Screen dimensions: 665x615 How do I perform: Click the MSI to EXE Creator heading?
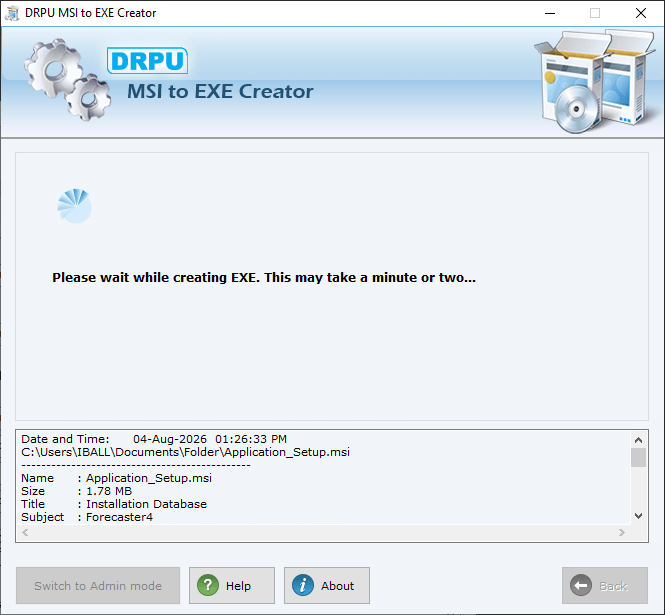220,91
